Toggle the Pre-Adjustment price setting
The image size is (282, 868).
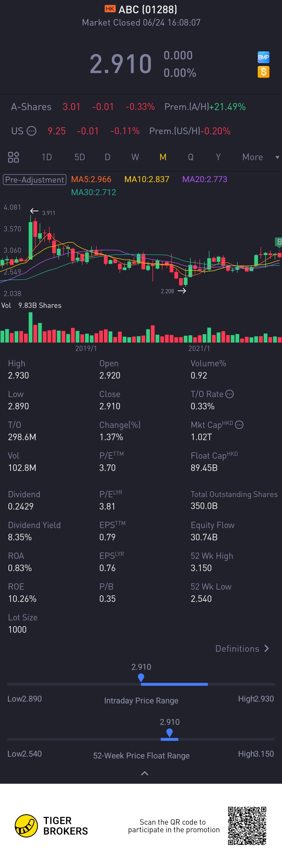coord(34,179)
